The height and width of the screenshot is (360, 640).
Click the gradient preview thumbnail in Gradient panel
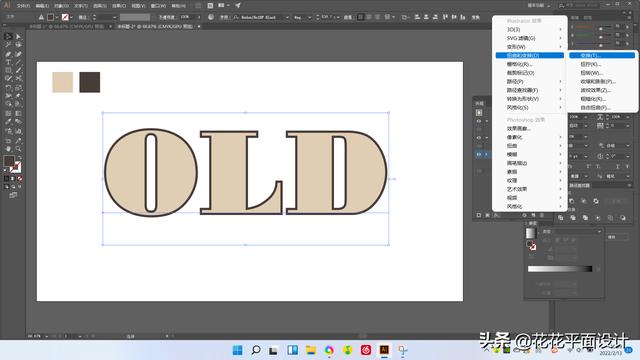[x=530, y=233]
